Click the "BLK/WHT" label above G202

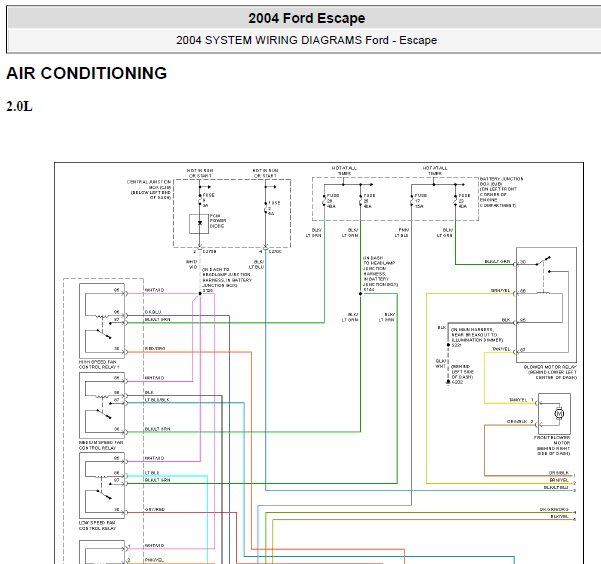point(441,363)
